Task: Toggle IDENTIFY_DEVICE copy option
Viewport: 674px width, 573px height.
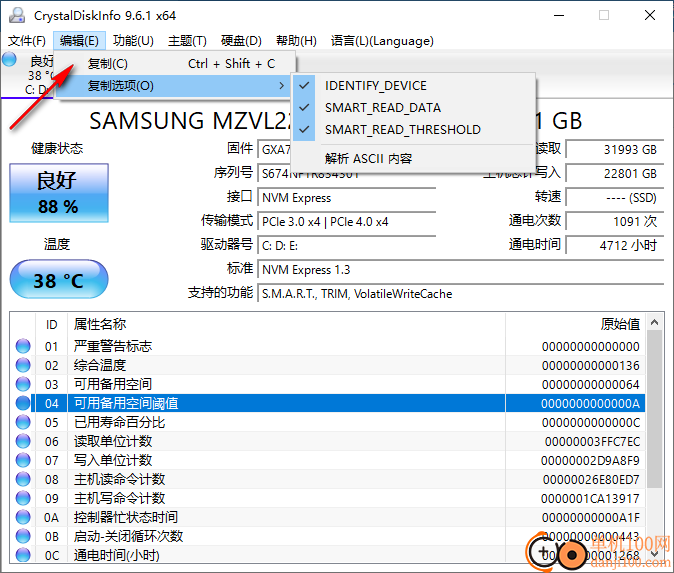Action: point(414,86)
